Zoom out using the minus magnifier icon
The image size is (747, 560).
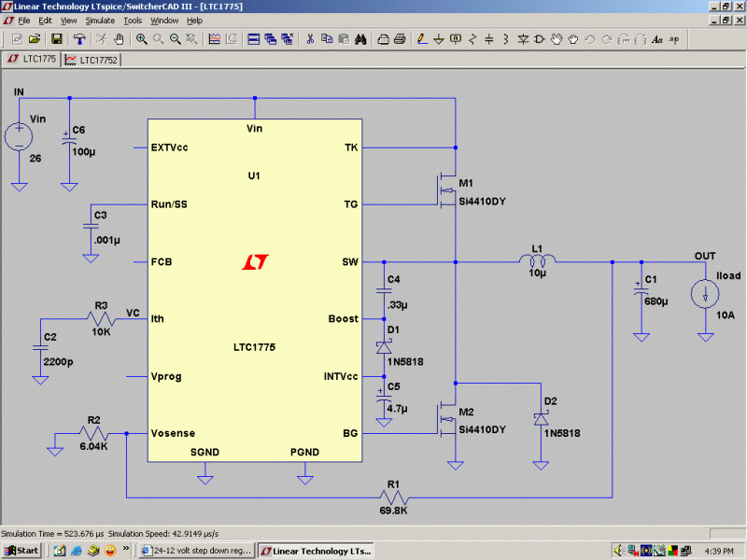[x=176, y=39]
